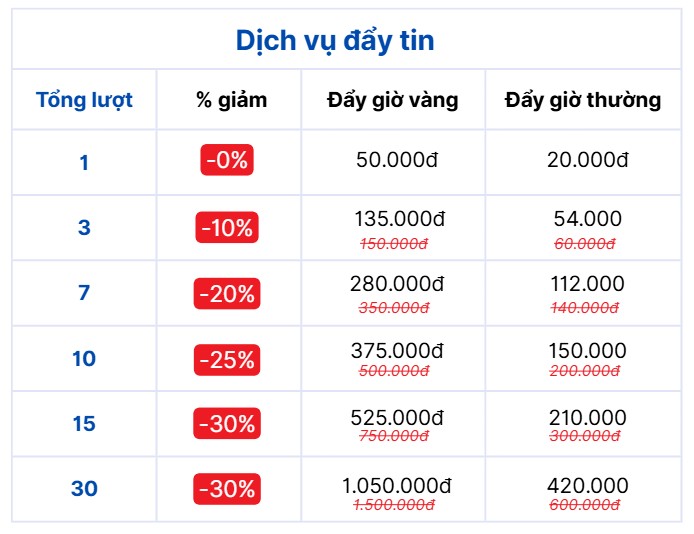Select the "% giảm" column header

pos(231,100)
